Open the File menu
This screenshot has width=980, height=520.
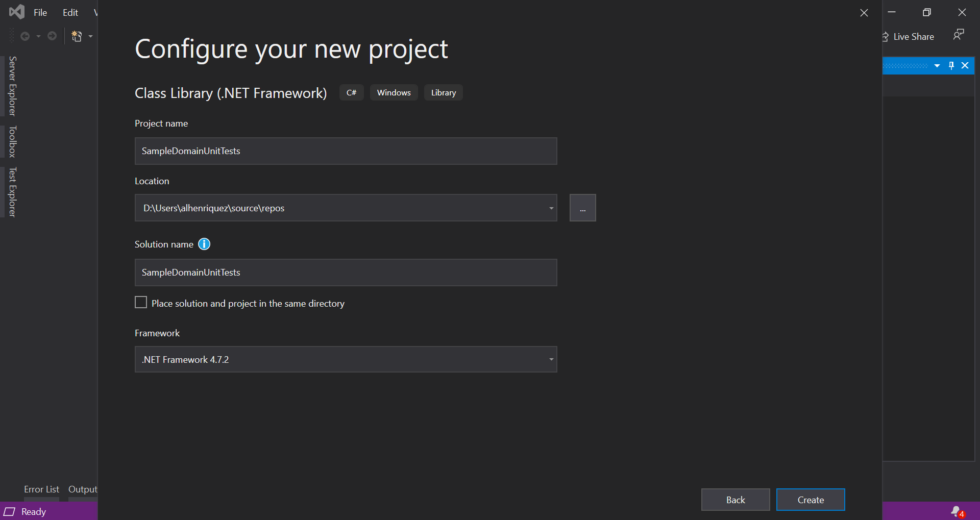point(40,12)
